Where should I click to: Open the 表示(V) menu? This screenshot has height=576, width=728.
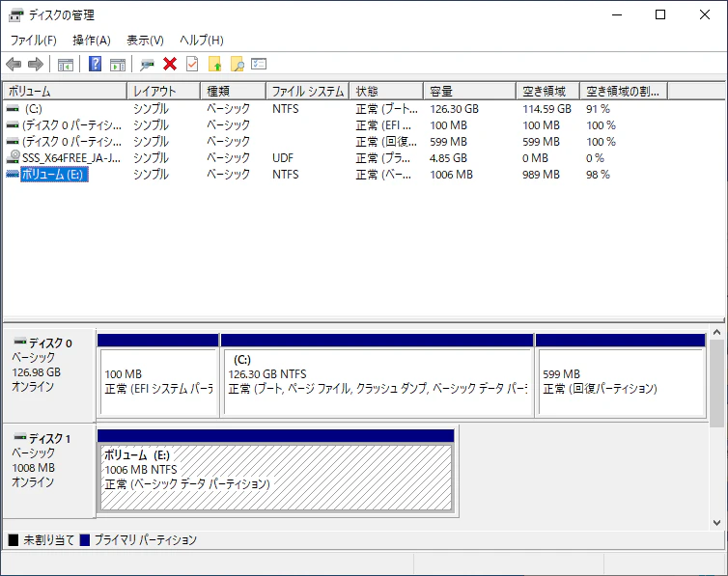146,41
